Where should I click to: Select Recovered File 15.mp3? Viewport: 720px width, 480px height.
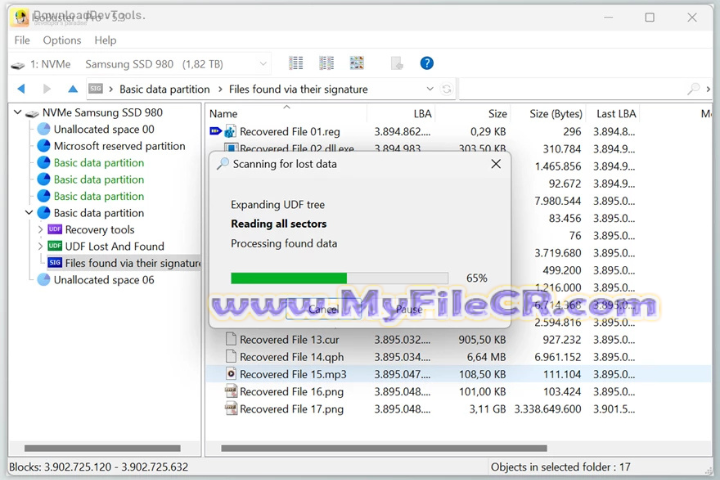click(x=293, y=374)
